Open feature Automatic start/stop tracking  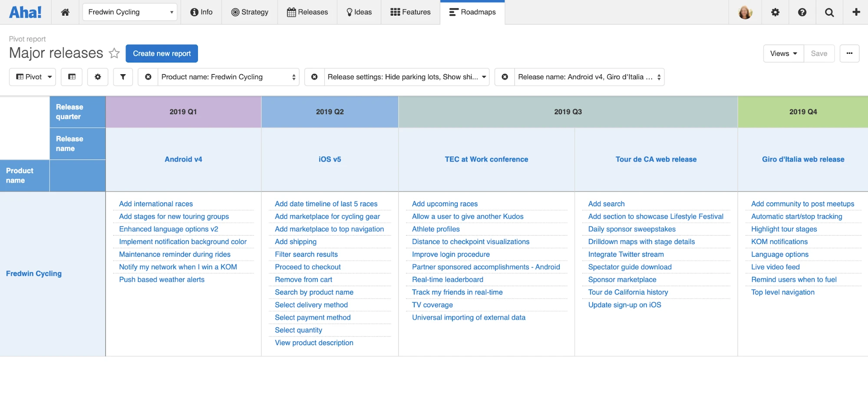796,216
